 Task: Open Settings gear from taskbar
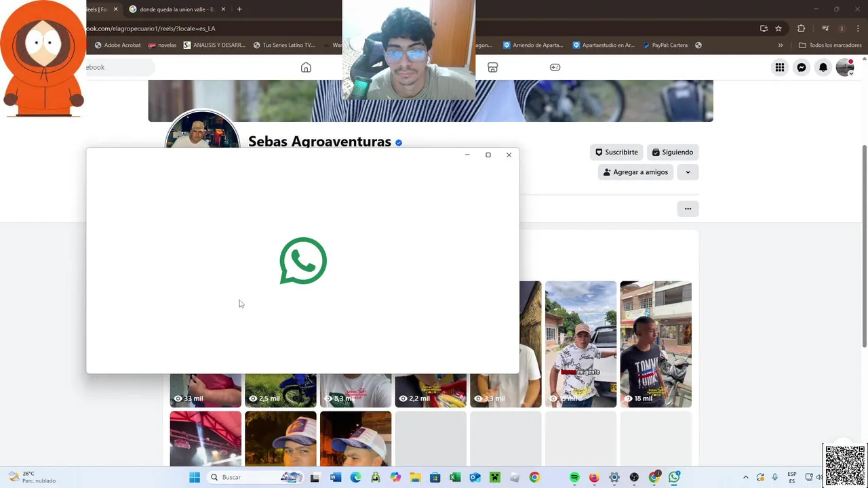614,477
